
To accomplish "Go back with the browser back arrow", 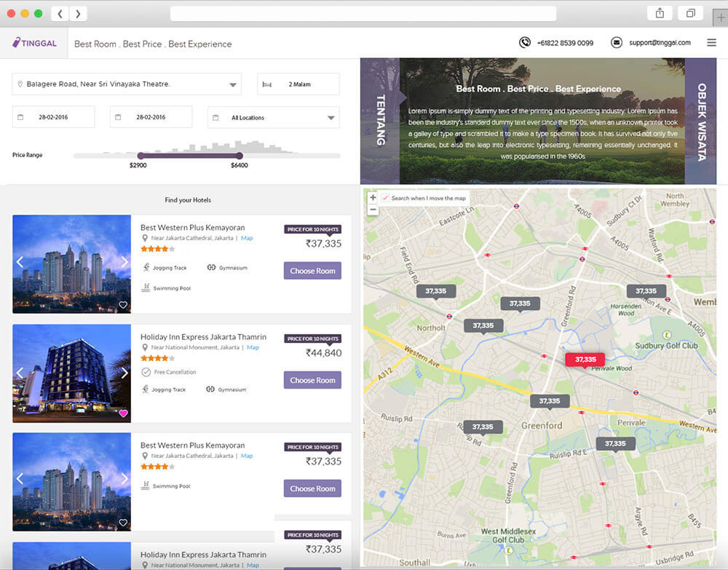I will coord(60,13).
